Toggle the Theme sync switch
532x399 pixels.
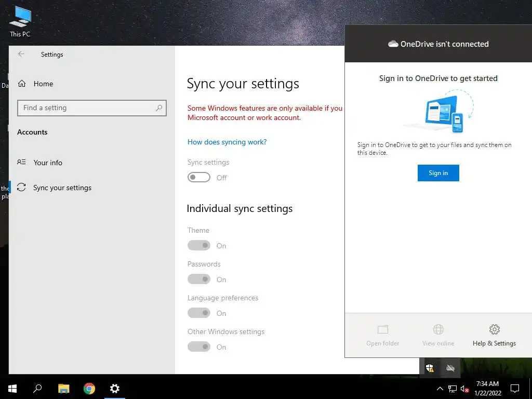click(x=199, y=245)
